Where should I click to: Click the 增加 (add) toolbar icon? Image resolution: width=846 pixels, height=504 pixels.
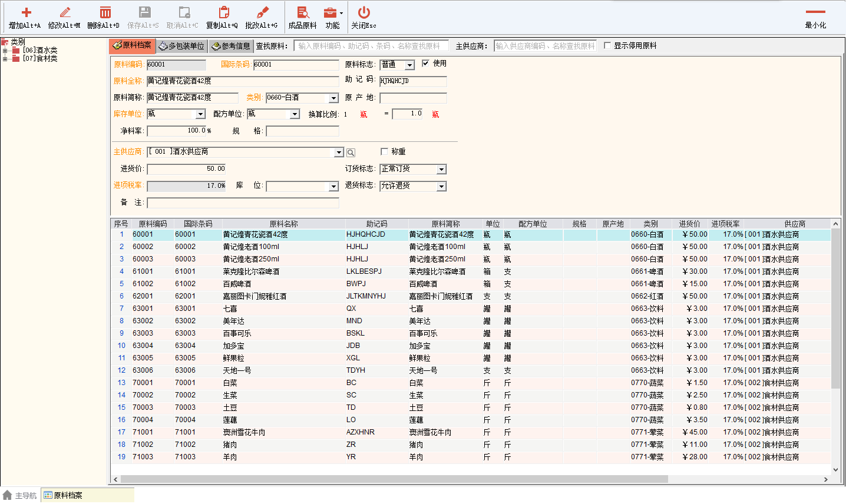[x=26, y=12]
